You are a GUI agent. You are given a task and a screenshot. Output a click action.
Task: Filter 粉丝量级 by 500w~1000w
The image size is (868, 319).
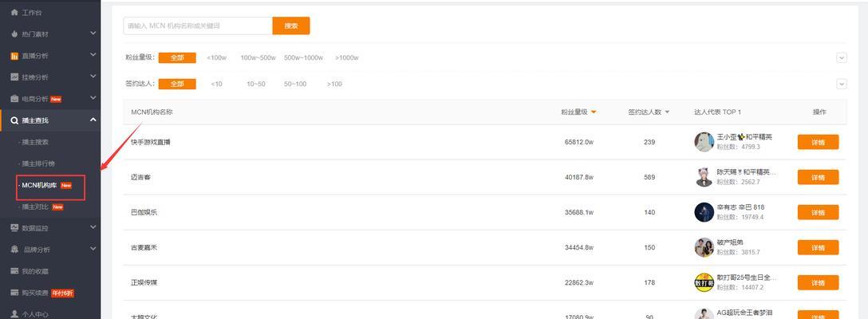(303, 57)
